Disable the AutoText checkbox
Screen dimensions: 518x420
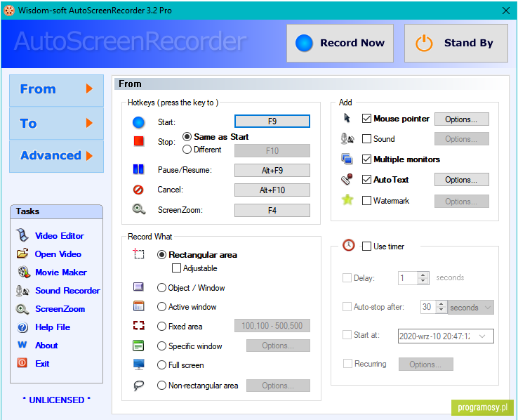click(x=366, y=179)
